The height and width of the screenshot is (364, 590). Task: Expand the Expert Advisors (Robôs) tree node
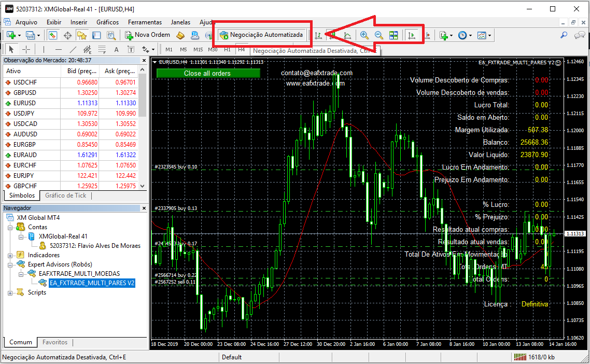[x=9, y=264]
